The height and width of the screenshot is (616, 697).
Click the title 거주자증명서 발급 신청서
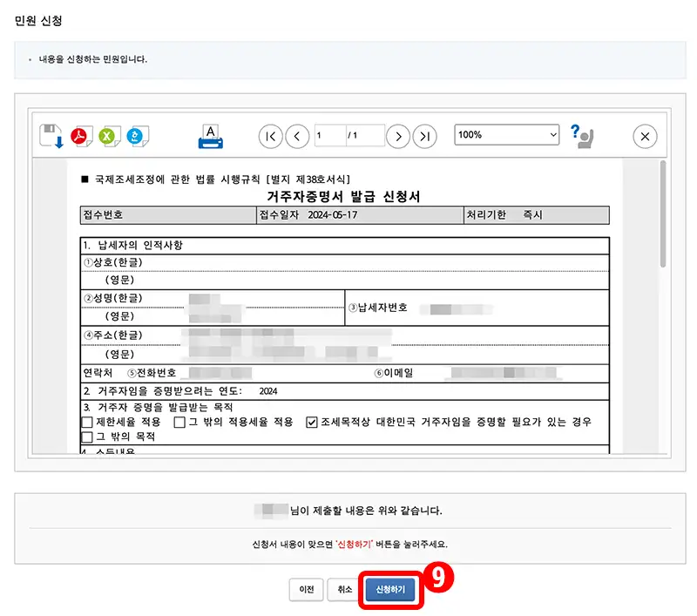pos(343,196)
